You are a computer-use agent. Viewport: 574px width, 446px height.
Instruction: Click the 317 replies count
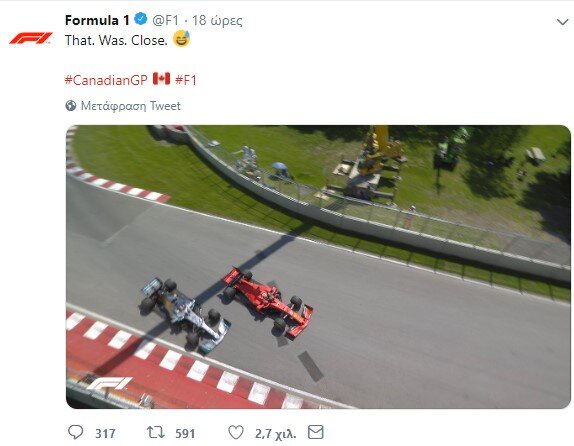pos(105,434)
